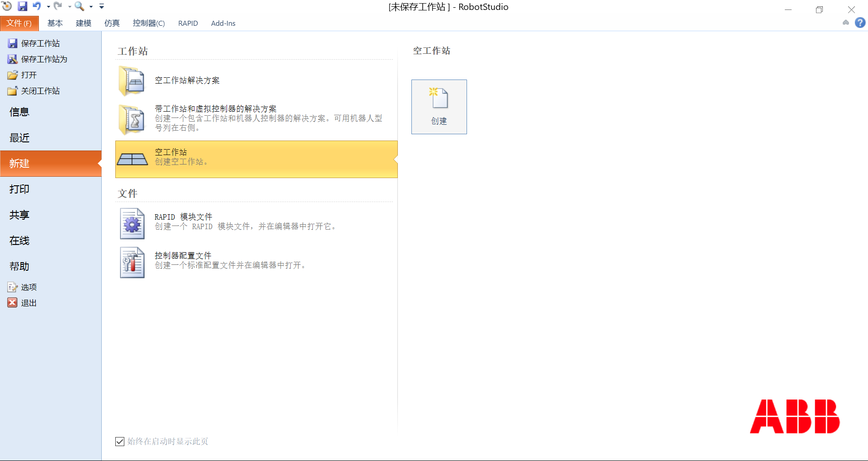Switch to the RAPID ribbon tab
Screen dimensions: 868x461
188,24
